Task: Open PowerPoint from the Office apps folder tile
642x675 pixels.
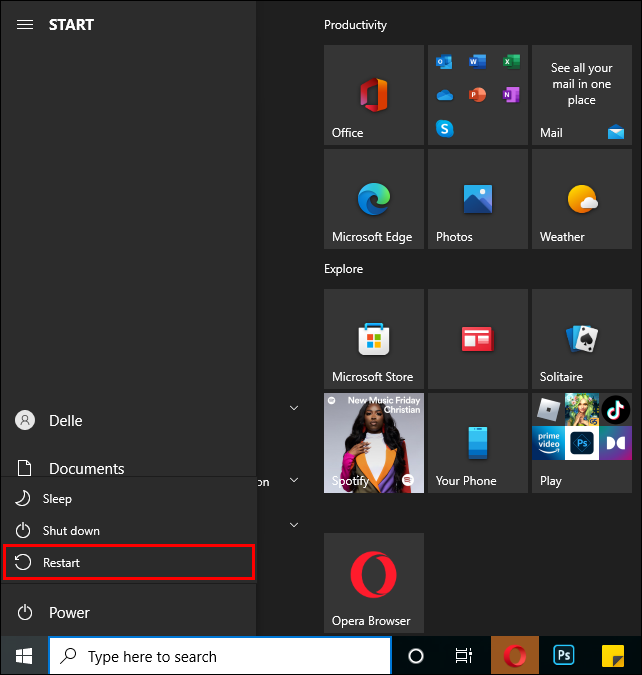Action: click(478, 95)
